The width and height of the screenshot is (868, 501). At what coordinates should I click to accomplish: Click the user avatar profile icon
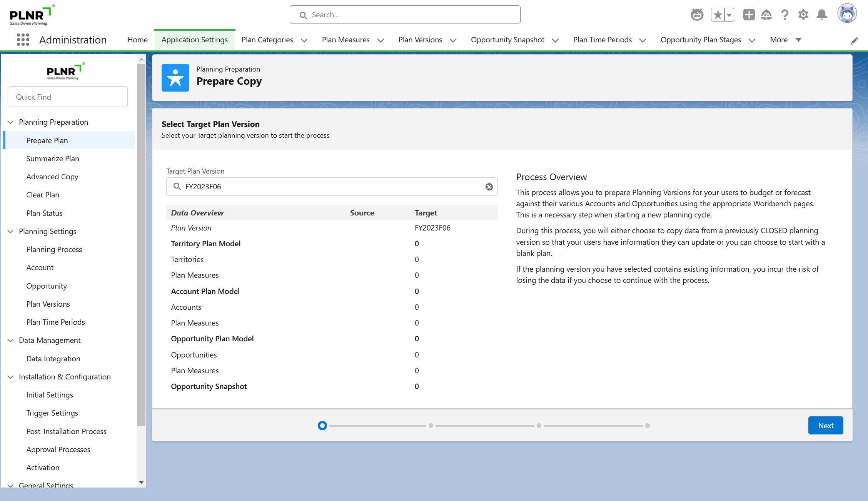pyautogui.click(x=847, y=14)
